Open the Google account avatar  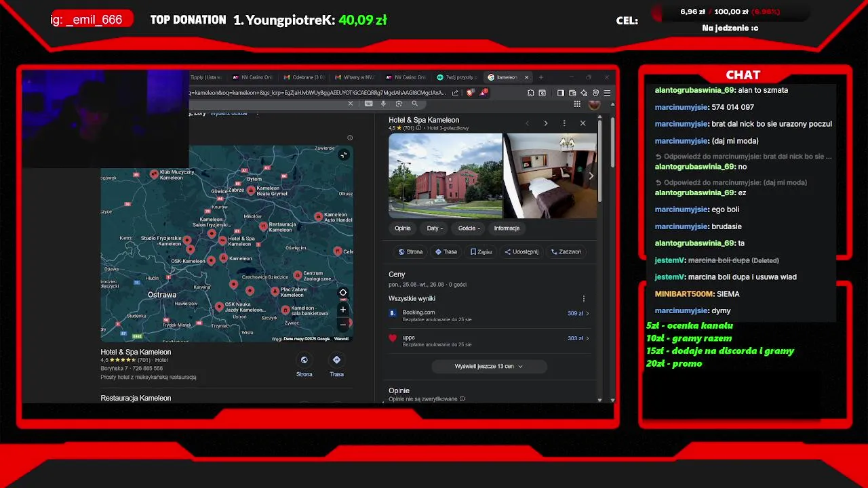(594, 104)
